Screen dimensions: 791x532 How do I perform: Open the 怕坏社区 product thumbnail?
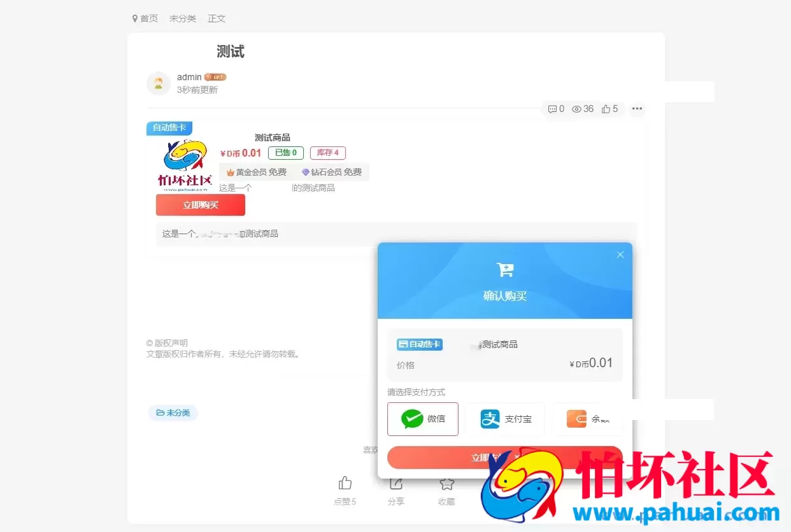(184, 165)
